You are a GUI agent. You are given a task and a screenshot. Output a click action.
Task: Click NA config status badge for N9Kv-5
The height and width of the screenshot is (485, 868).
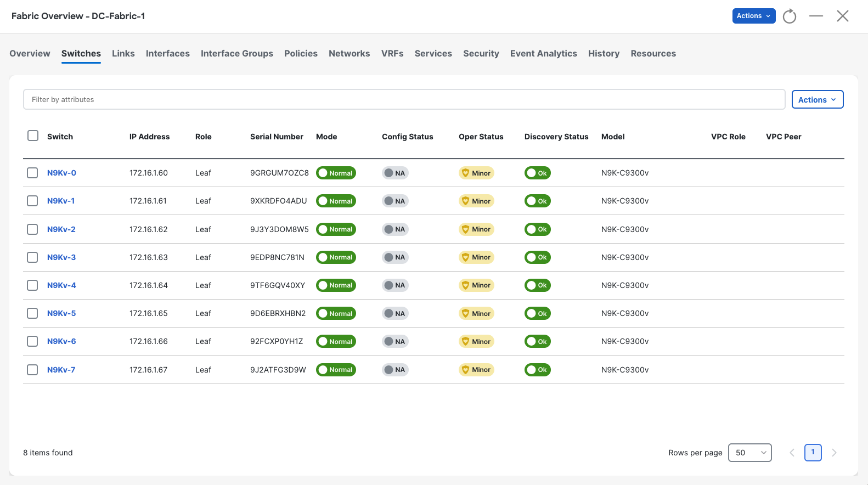tap(395, 313)
